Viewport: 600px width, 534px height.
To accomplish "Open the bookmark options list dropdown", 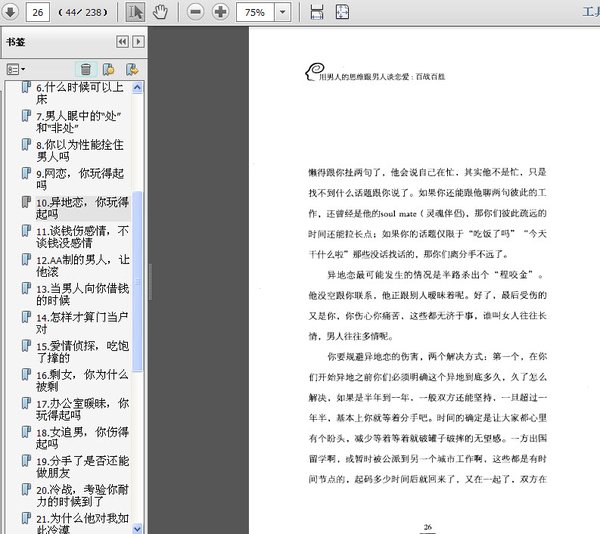I will (x=16, y=69).
